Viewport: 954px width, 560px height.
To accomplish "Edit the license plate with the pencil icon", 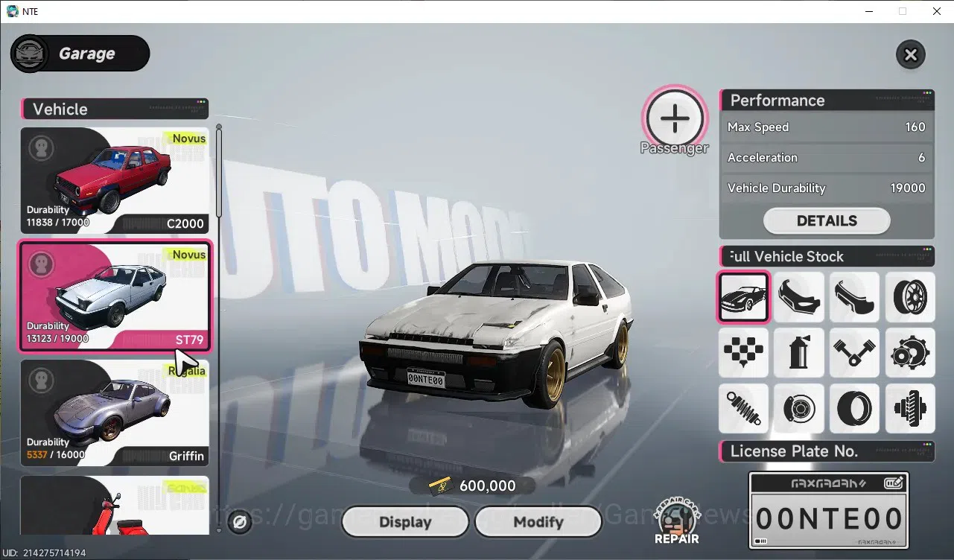I will (894, 483).
